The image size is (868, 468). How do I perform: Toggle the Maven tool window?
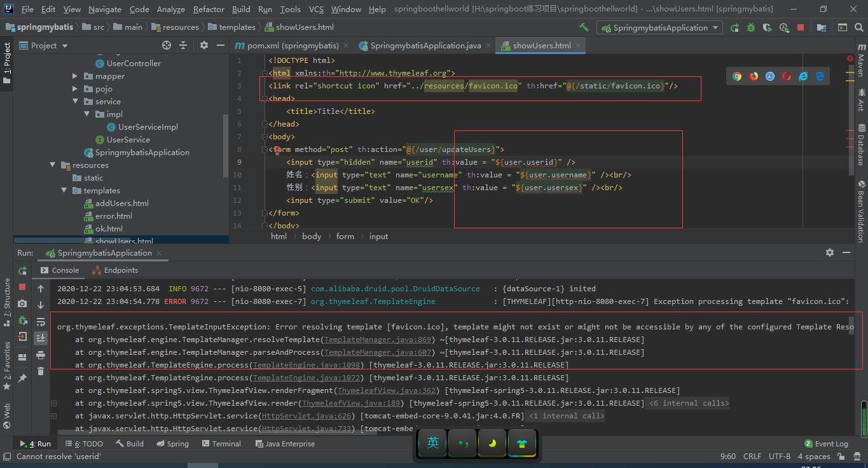861,60
